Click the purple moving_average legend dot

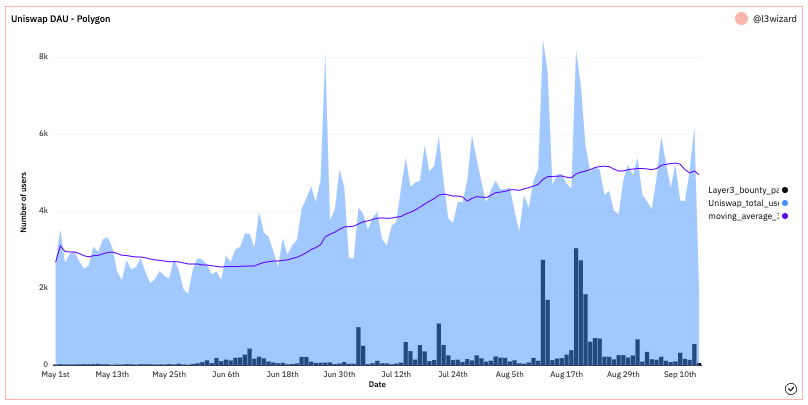pos(785,216)
